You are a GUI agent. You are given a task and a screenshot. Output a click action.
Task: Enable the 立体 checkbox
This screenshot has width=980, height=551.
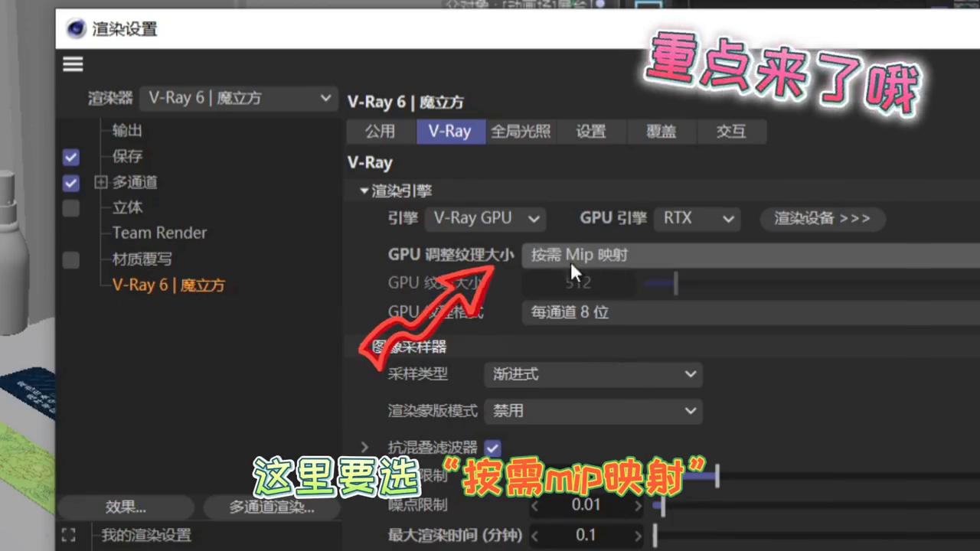(70, 207)
